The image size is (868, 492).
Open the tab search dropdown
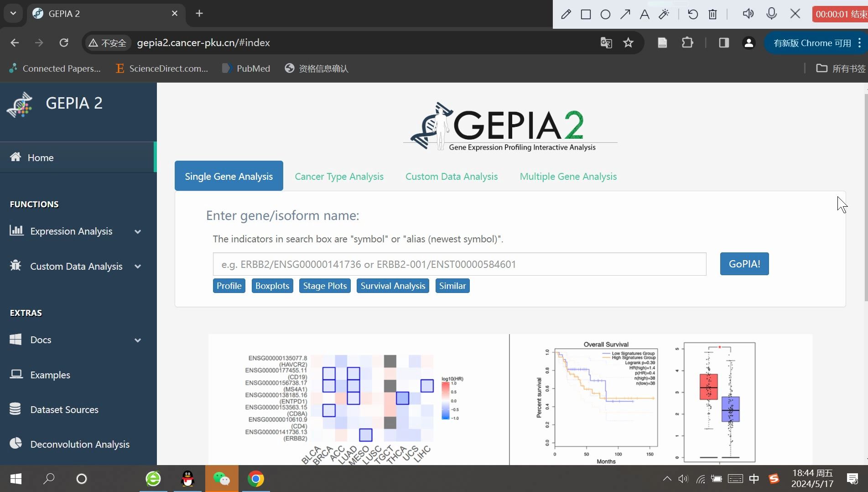point(13,13)
